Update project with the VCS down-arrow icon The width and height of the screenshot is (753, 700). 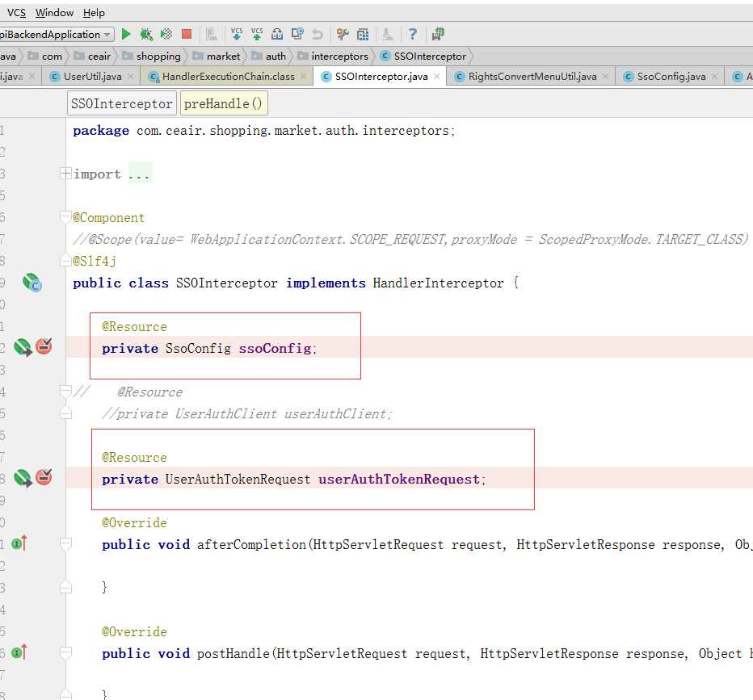pyautogui.click(x=236, y=34)
